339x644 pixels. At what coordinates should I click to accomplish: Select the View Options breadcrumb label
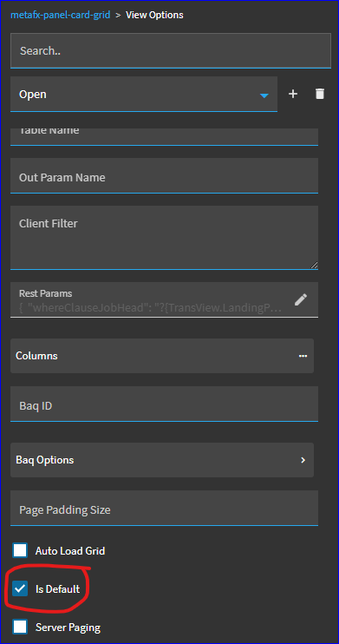pyautogui.click(x=154, y=16)
